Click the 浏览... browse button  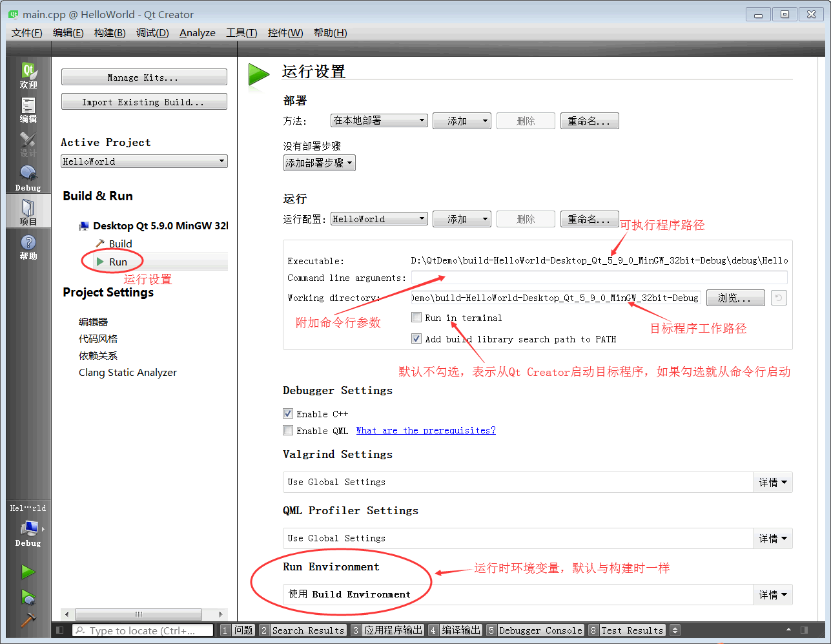735,298
